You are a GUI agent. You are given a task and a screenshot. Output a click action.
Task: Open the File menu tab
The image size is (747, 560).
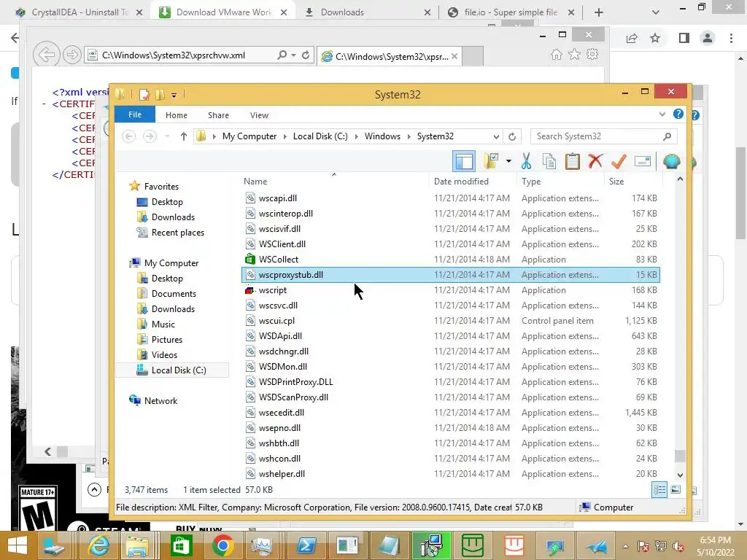pos(135,114)
